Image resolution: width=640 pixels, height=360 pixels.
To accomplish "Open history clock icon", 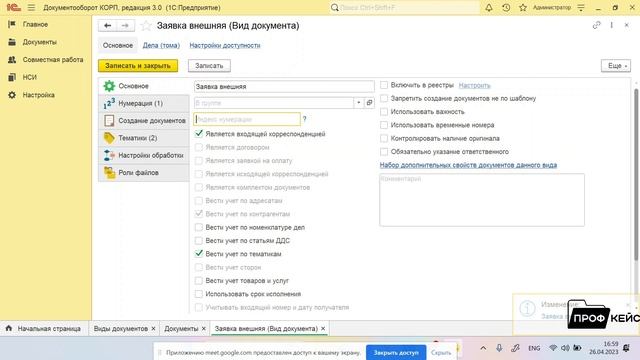I will [x=506, y=7].
